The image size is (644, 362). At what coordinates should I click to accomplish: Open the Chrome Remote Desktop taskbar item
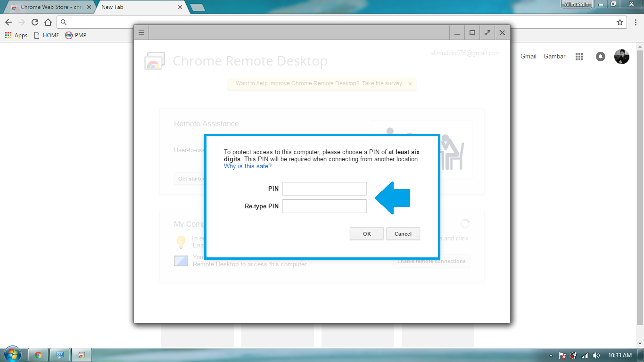click(81, 355)
